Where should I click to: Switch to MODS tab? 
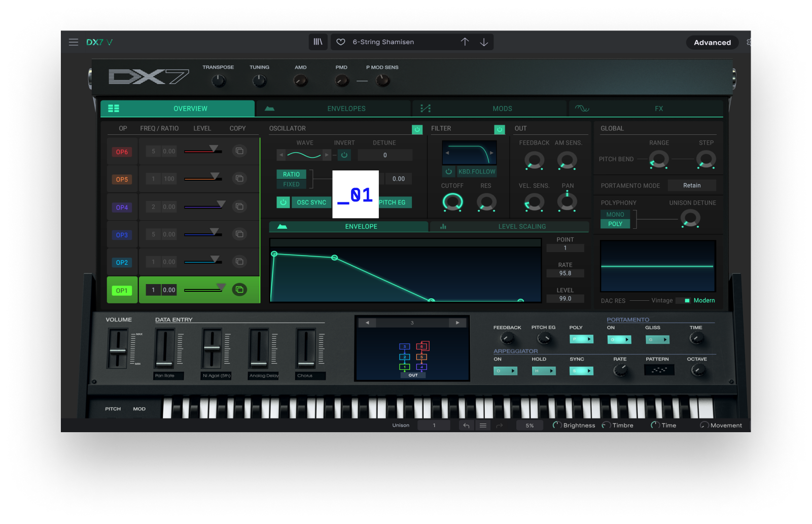490,109
